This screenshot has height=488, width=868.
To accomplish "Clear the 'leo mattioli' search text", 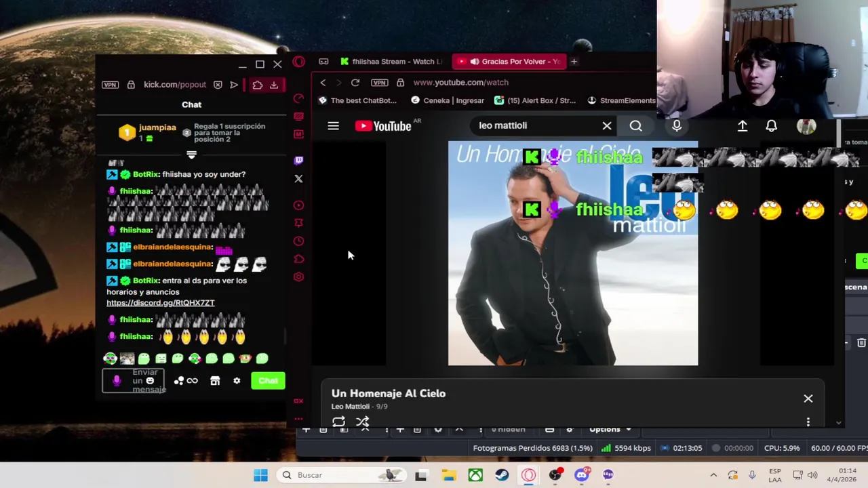I will (x=607, y=125).
